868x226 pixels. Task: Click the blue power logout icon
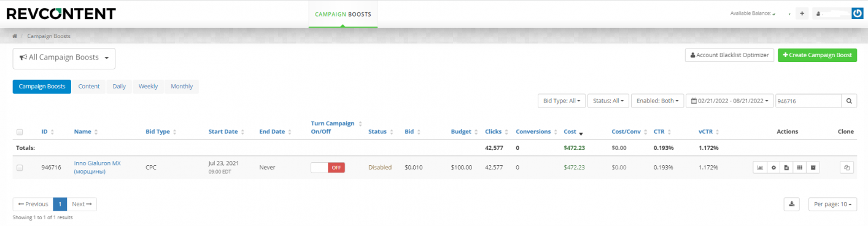(x=858, y=13)
